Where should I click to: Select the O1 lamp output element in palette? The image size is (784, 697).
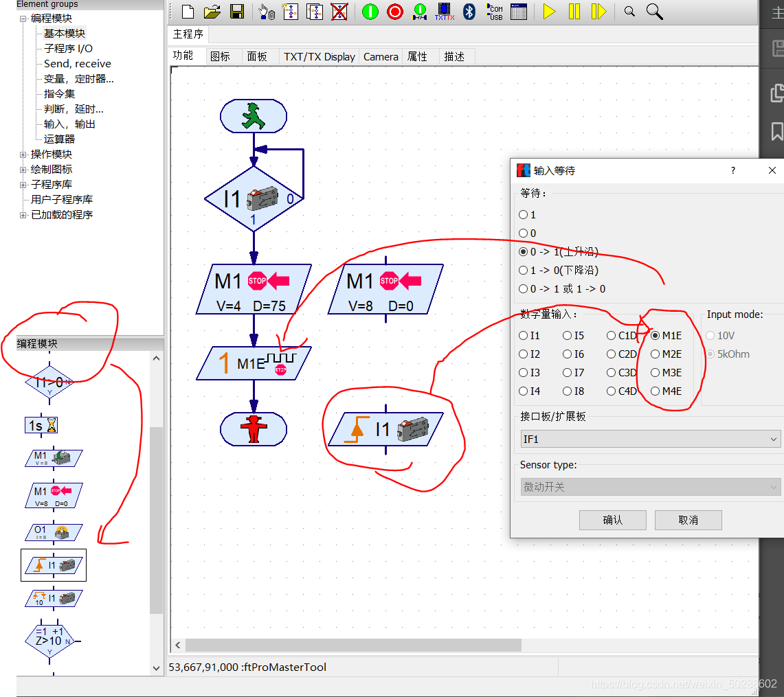click(x=54, y=533)
